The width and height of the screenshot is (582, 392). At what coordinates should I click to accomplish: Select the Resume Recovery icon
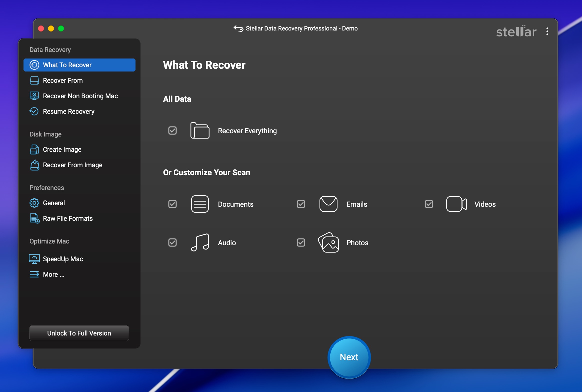coord(34,111)
